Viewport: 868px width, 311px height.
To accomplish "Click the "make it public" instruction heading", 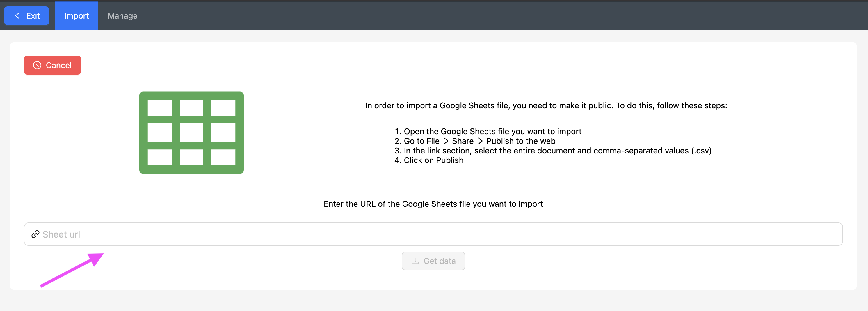I will pyautogui.click(x=546, y=106).
